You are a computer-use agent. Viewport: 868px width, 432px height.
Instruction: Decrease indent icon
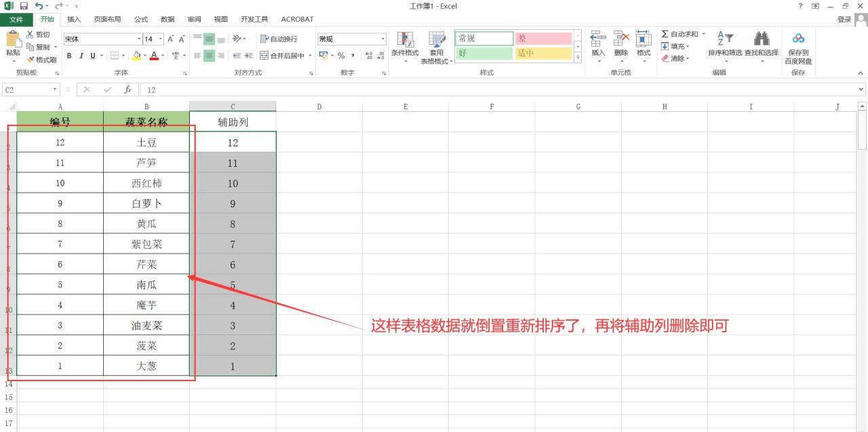237,56
